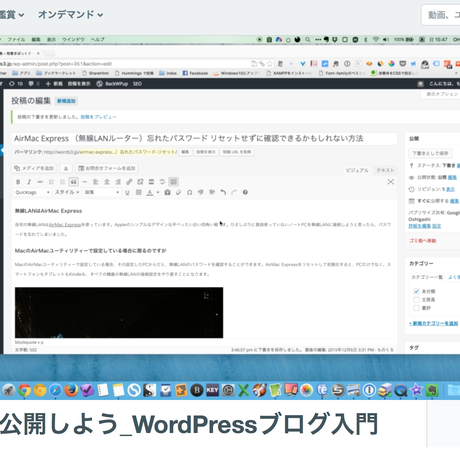This screenshot has width=460, height=460.
Task: Toggle bold formatting in the post editor
Action: pos(18,182)
